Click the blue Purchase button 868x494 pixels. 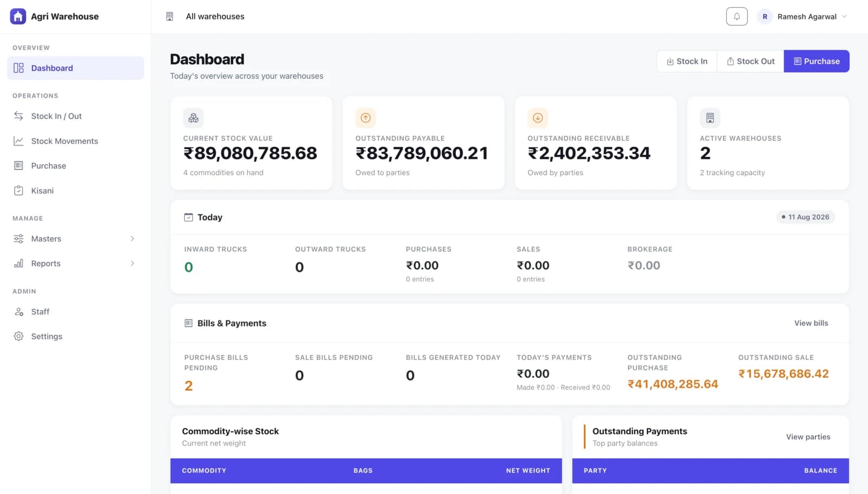816,61
